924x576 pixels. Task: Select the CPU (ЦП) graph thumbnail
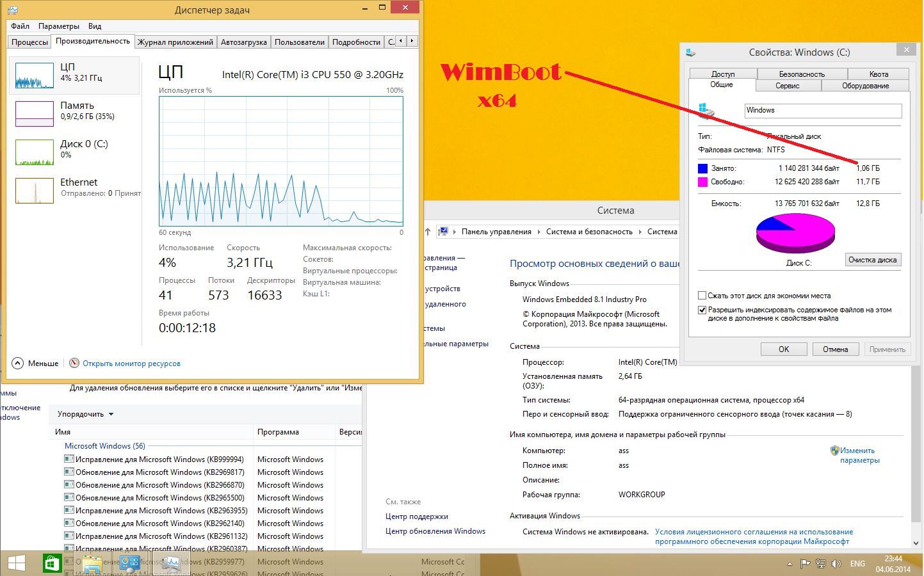(35, 76)
